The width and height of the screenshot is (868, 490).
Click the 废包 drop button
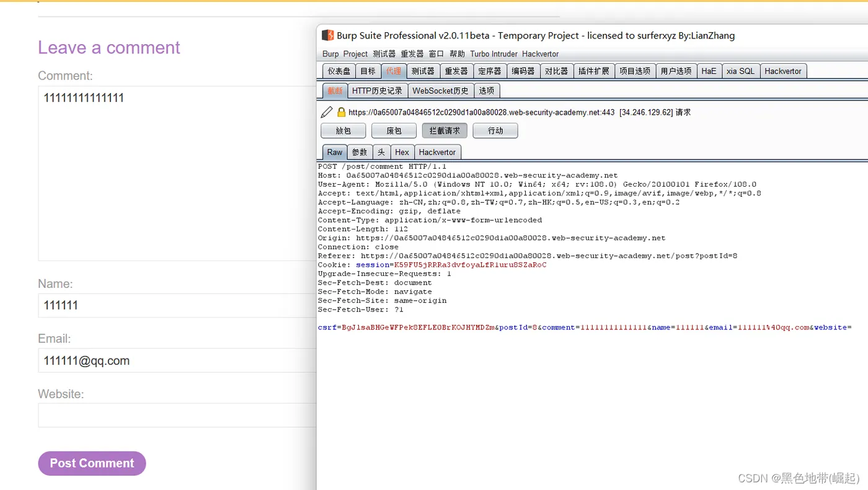pos(394,131)
